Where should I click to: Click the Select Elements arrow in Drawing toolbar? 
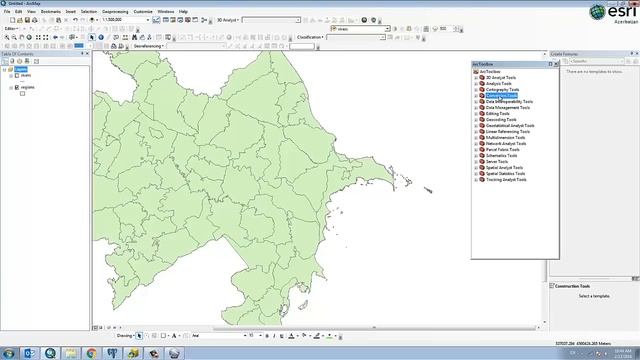139,336
